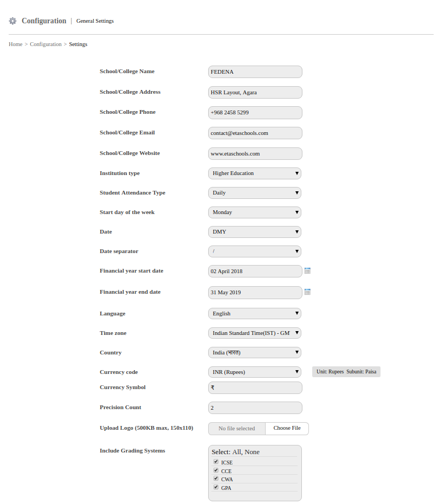This screenshot has width=445, height=504.
Task: Click the Configuration gear icon
Action: (x=12, y=21)
